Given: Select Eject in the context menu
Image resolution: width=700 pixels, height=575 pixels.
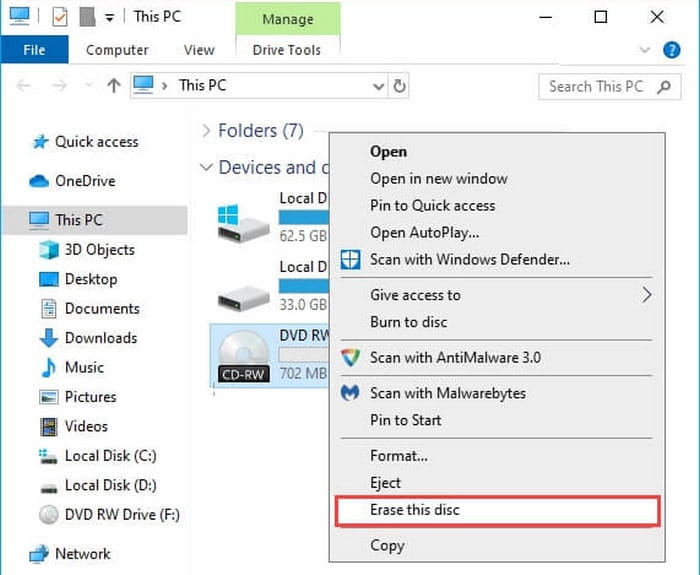Looking at the screenshot, I should click(x=385, y=483).
